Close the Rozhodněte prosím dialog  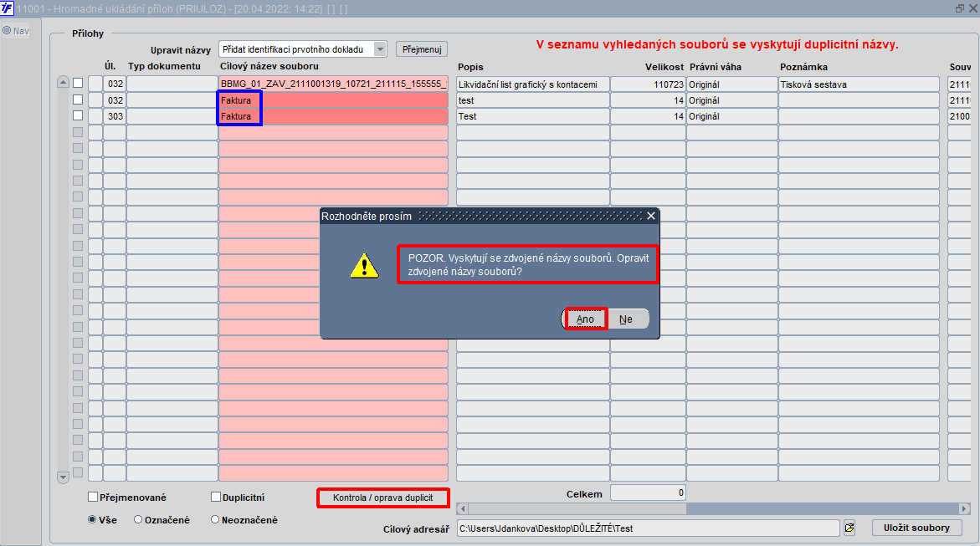[650, 216]
